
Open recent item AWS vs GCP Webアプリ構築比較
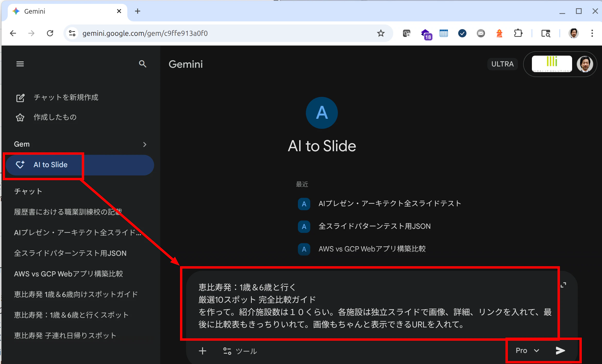372,249
